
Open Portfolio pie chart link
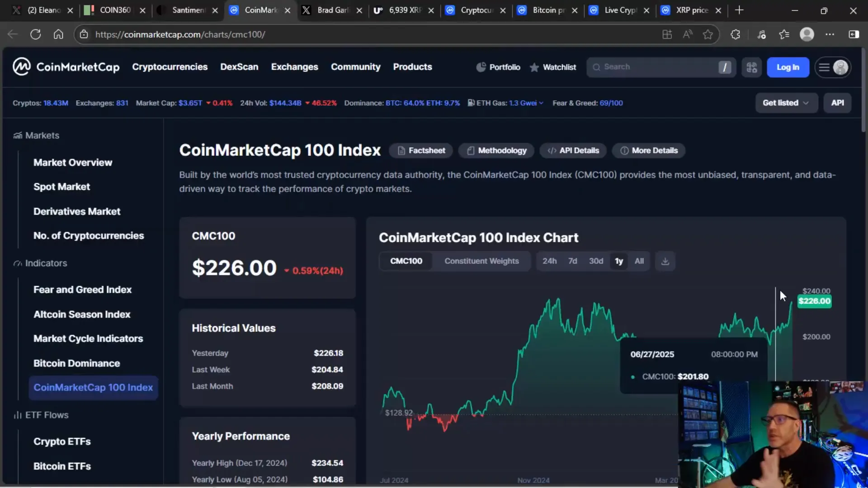coord(498,67)
